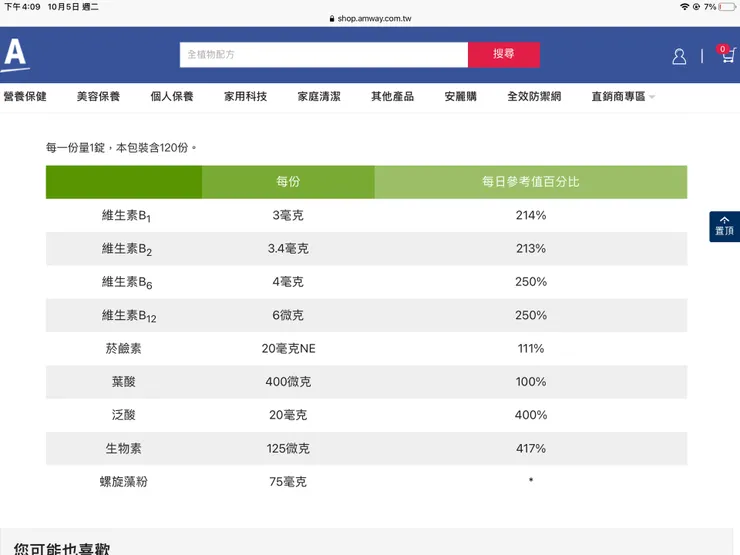Open the 家庭清潔 menu
The height and width of the screenshot is (555, 740).
coord(319,96)
